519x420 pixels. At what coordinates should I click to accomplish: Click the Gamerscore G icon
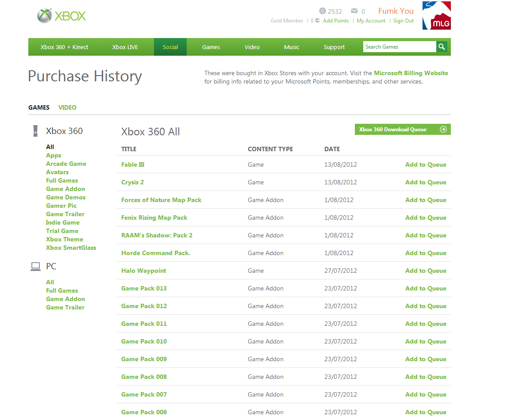(323, 11)
